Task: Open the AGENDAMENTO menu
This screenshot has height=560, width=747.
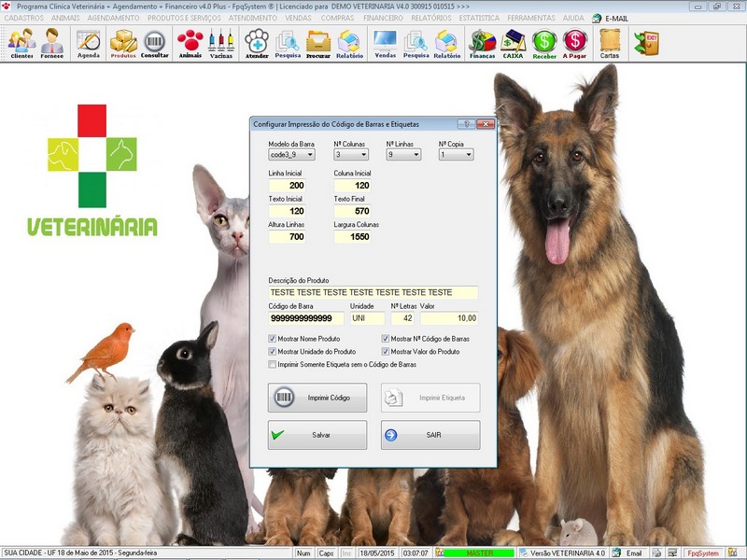Action: click(113, 18)
